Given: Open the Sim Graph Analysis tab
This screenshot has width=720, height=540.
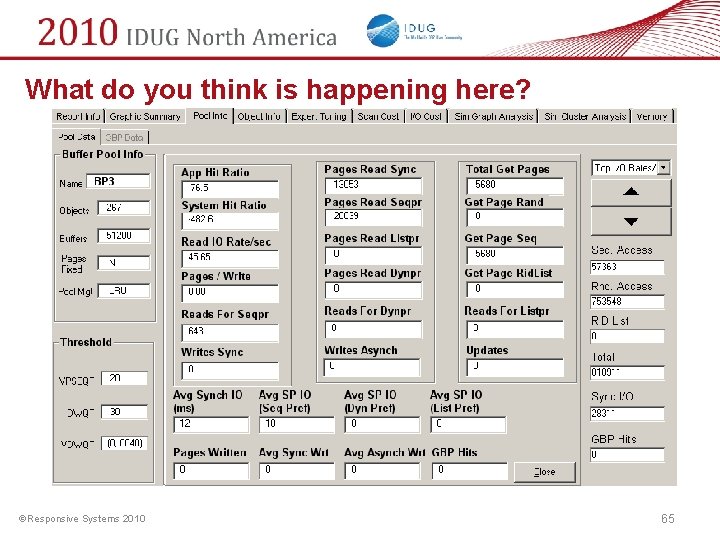Looking at the screenshot, I should [493, 117].
